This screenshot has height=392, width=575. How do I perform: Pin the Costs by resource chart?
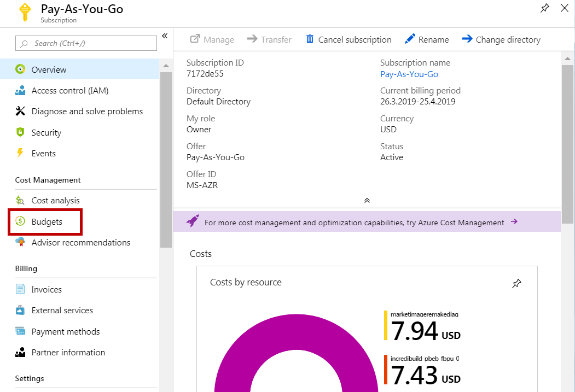pos(516,283)
